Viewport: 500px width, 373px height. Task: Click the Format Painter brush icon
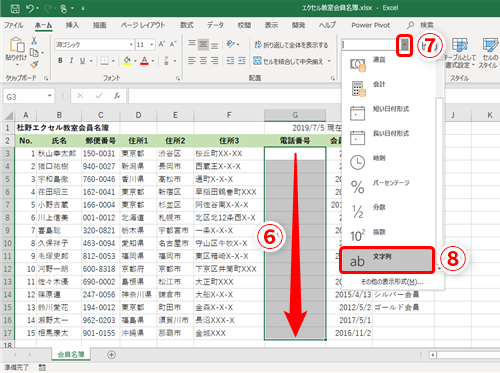click(34, 64)
